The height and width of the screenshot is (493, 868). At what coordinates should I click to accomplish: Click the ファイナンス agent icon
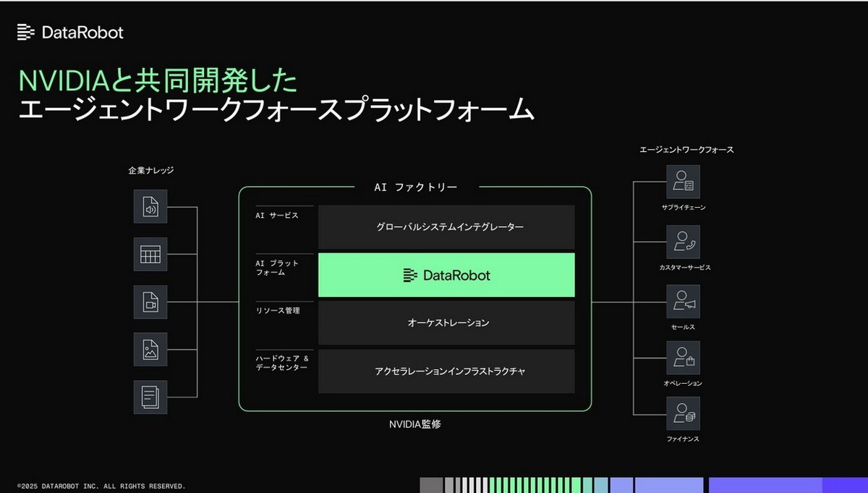683,414
